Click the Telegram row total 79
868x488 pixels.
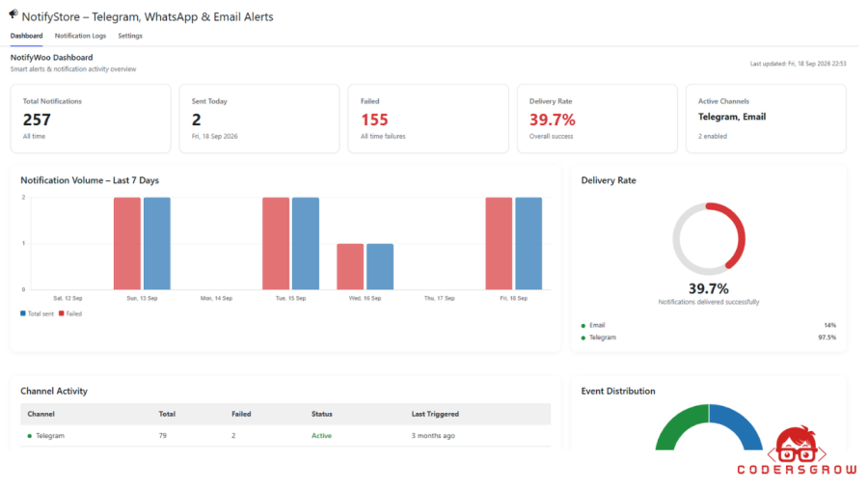(x=163, y=435)
